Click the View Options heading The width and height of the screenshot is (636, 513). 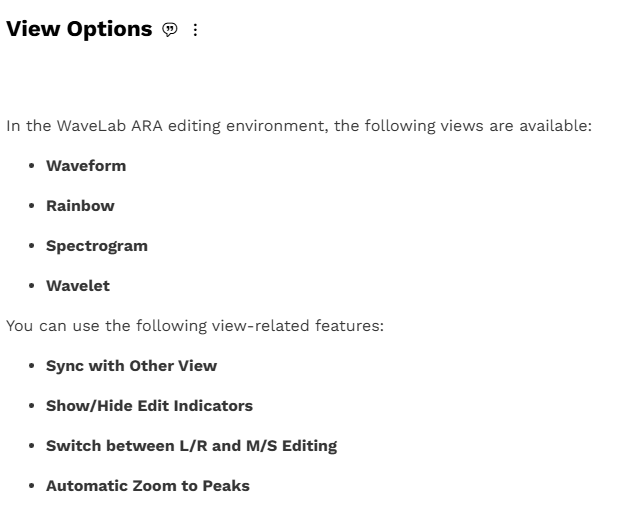(79, 29)
